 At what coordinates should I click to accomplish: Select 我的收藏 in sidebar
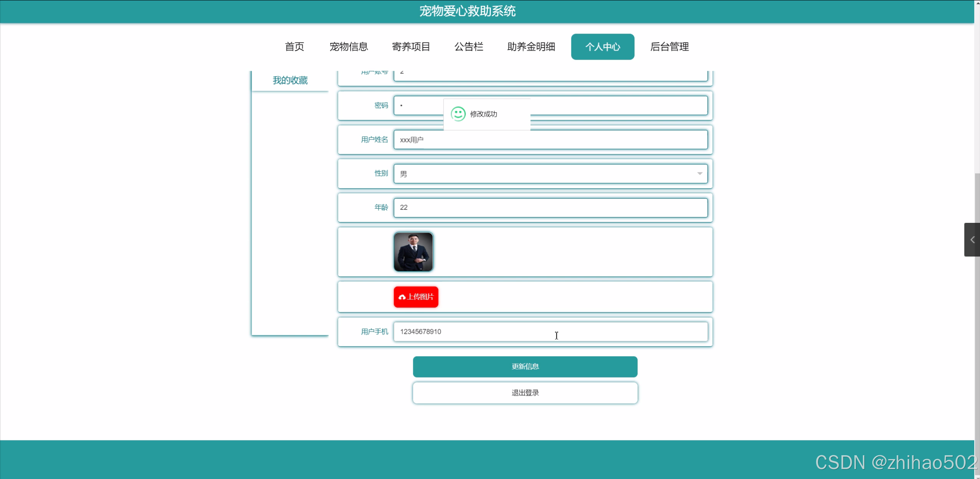(290, 80)
